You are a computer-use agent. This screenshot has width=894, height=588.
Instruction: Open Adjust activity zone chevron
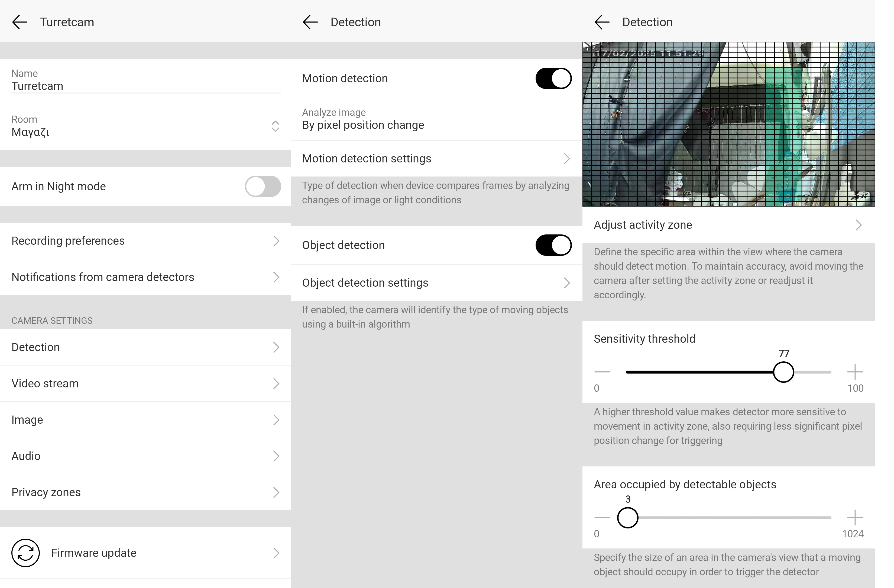click(858, 225)
